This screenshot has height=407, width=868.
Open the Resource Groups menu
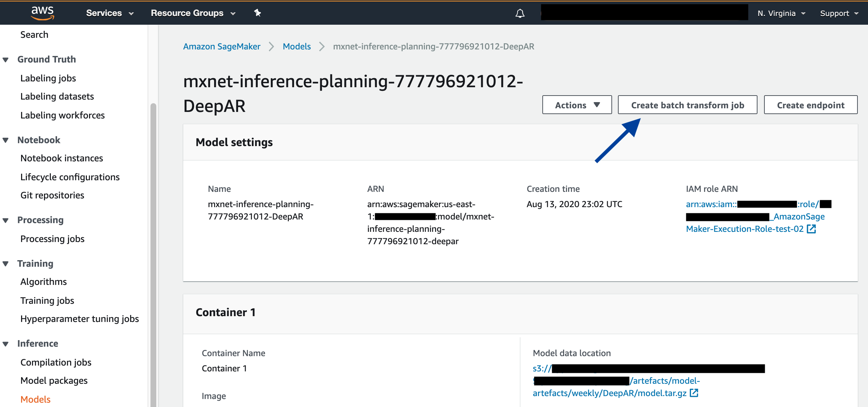click(193, 13)
